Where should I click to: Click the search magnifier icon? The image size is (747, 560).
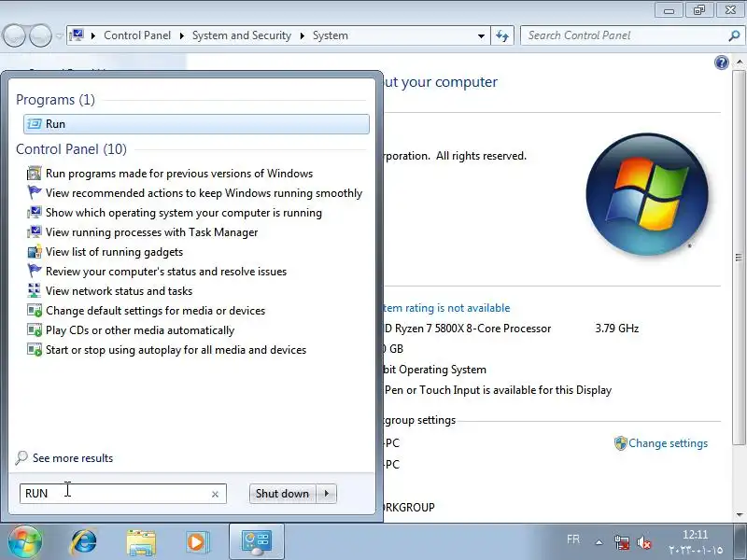(x=734, y=35)
